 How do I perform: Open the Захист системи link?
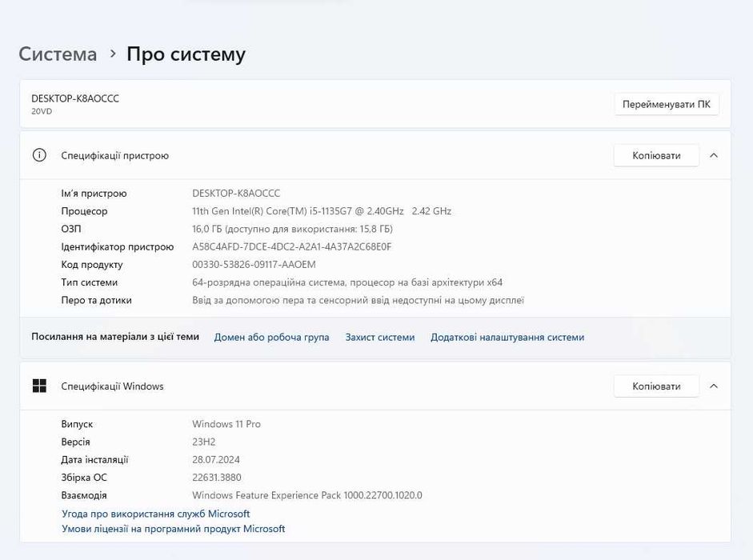[380, 338]
